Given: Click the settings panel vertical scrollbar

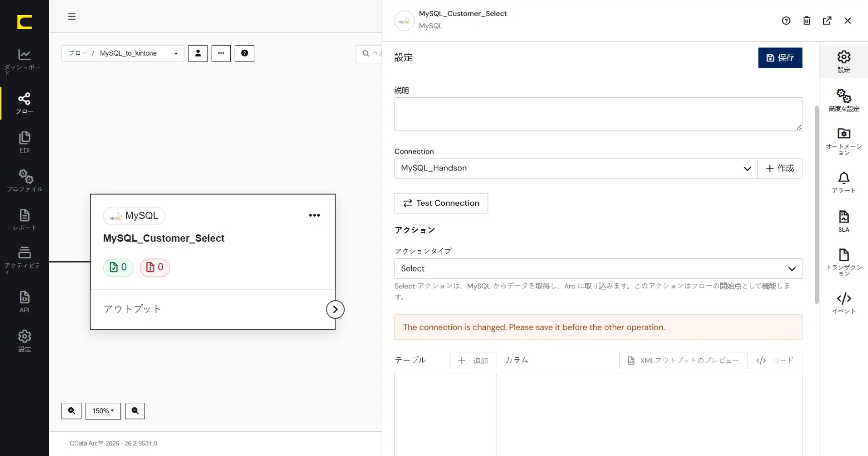Looking at the screenshot, I should click(x=816, y=205).
